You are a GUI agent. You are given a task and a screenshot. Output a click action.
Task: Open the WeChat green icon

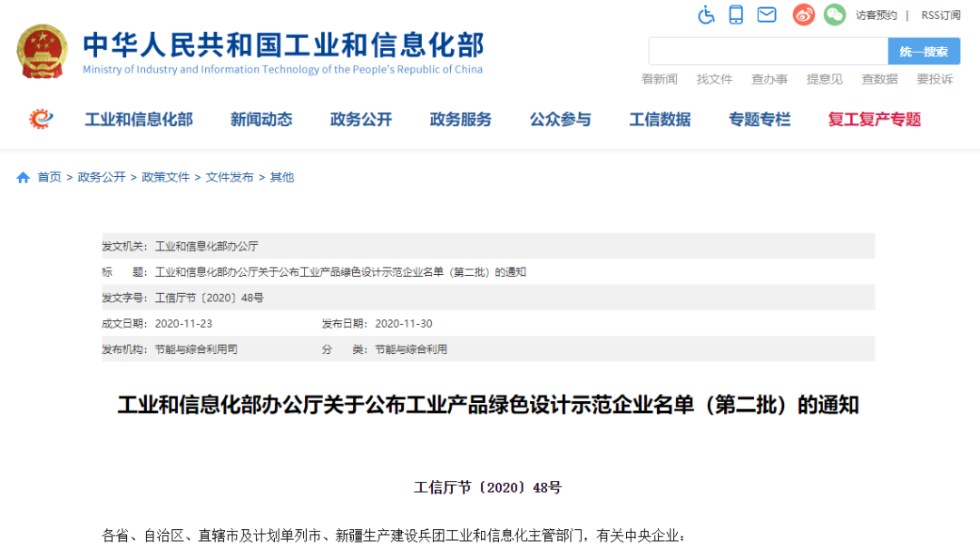click(x=834, y=15)
